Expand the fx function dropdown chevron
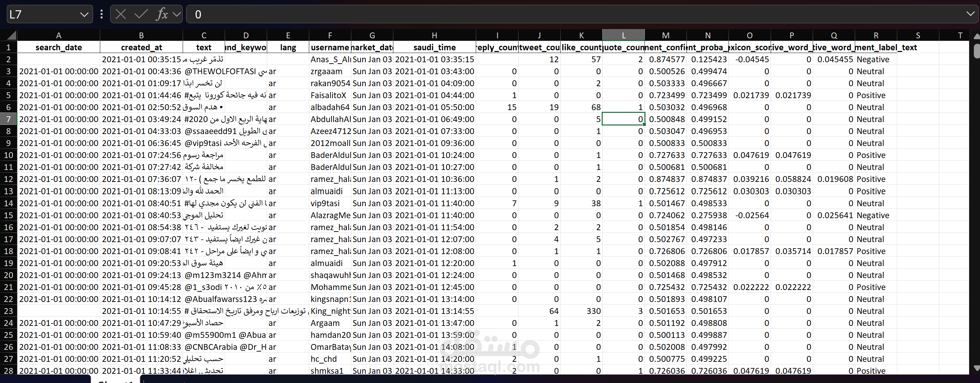 176,14
